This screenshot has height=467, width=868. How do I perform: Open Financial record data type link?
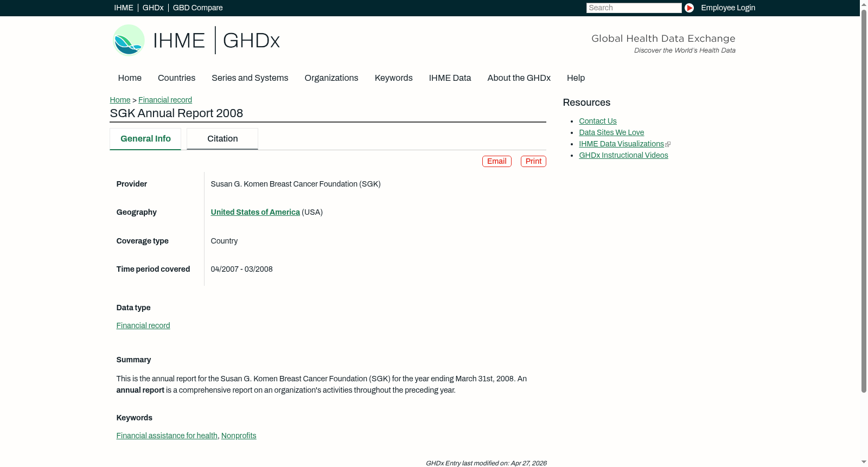143,325
